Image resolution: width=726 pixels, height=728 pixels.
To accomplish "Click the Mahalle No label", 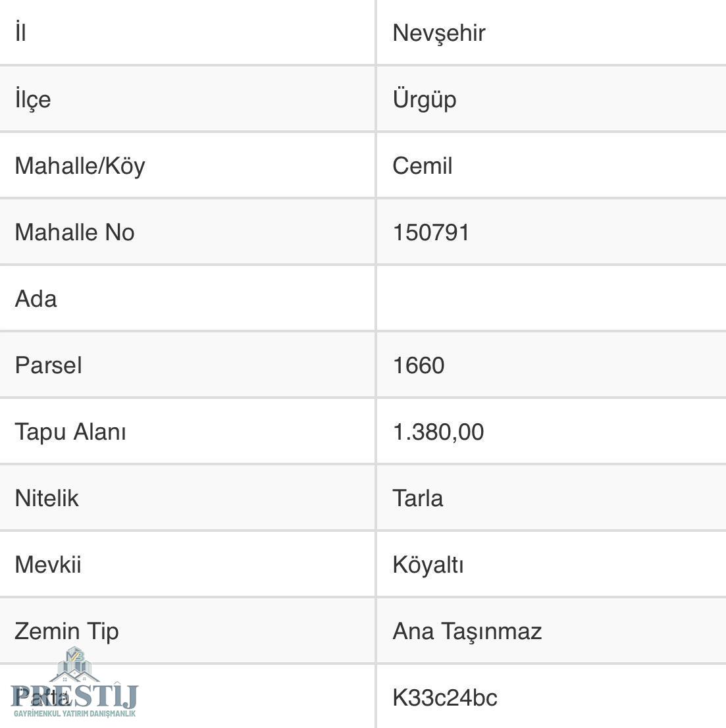I will (x=74, y=232).
